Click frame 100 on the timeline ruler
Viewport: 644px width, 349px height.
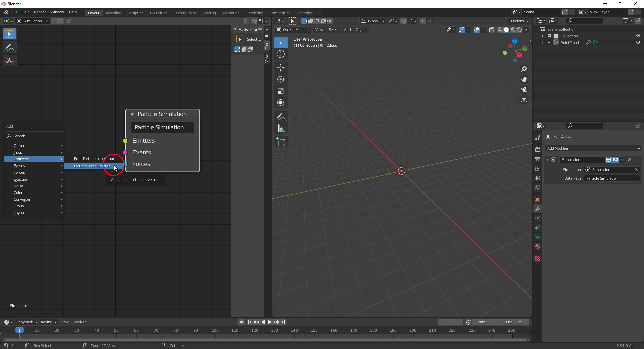coord(215,331)
